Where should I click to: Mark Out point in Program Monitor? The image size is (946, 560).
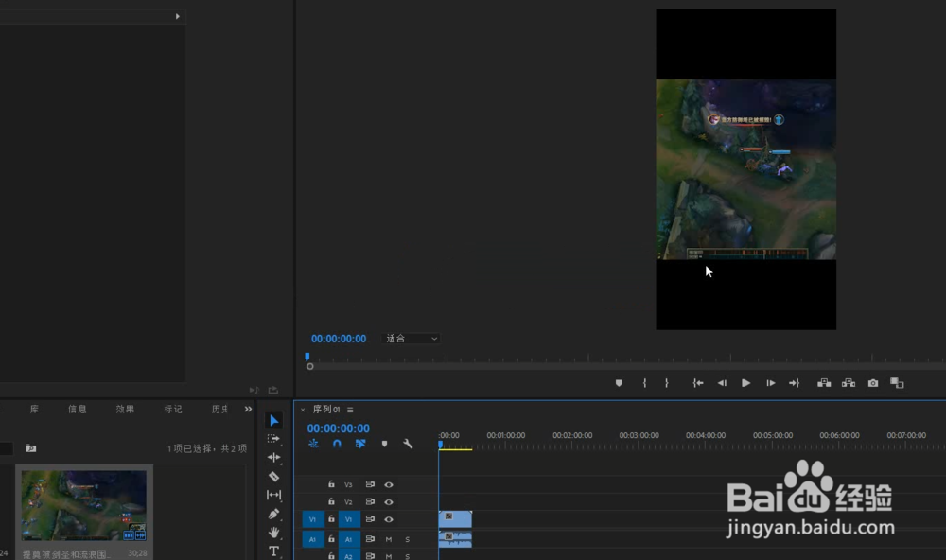click(667, 383)
